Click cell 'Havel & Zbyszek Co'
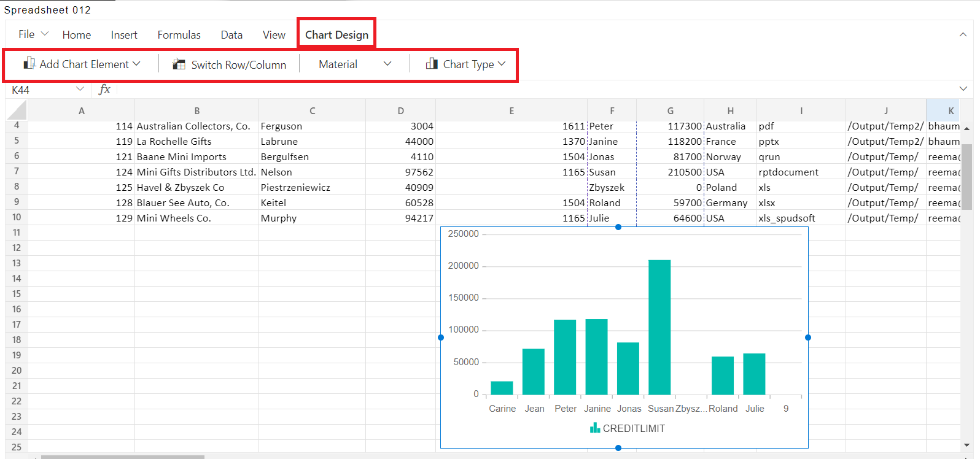 tap(196, 187)
